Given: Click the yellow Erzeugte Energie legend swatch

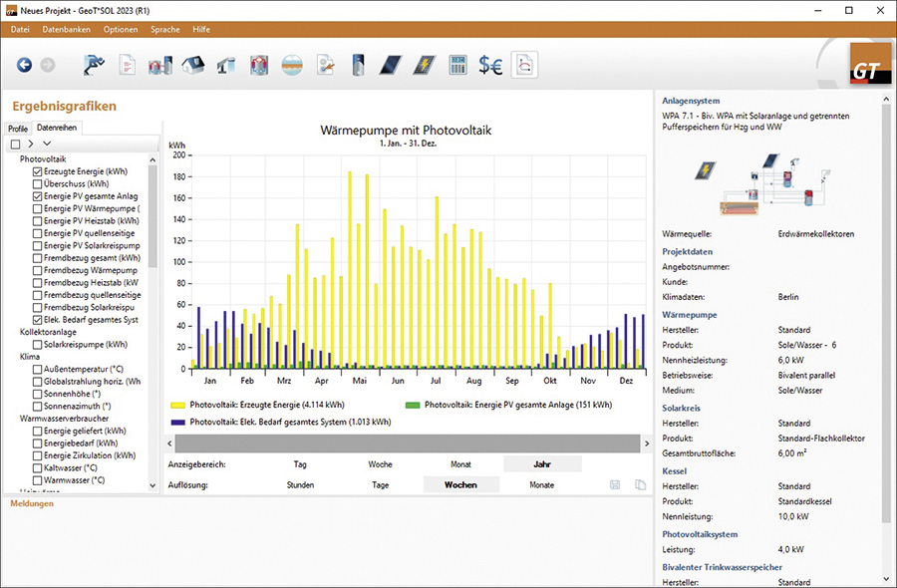Looking at the screenshot, I should (x=178, y=406).
